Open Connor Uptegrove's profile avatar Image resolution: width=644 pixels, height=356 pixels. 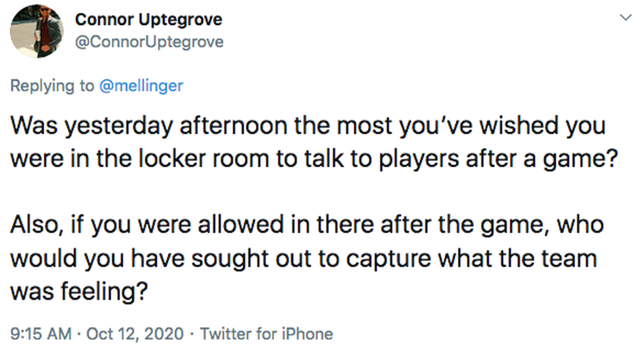(37, 31)
